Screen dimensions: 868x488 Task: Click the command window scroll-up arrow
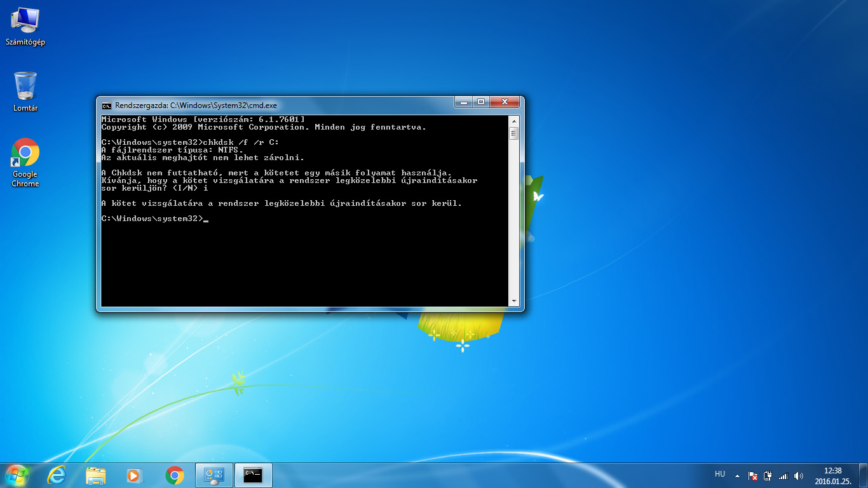(x=513, y=119)
